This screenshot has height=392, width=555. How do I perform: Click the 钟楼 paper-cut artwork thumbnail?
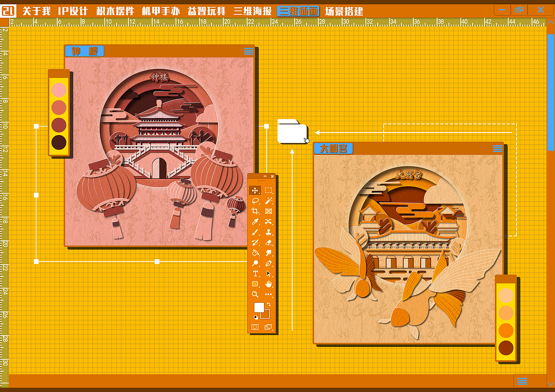pyautogui.click(x=159, y=152)
